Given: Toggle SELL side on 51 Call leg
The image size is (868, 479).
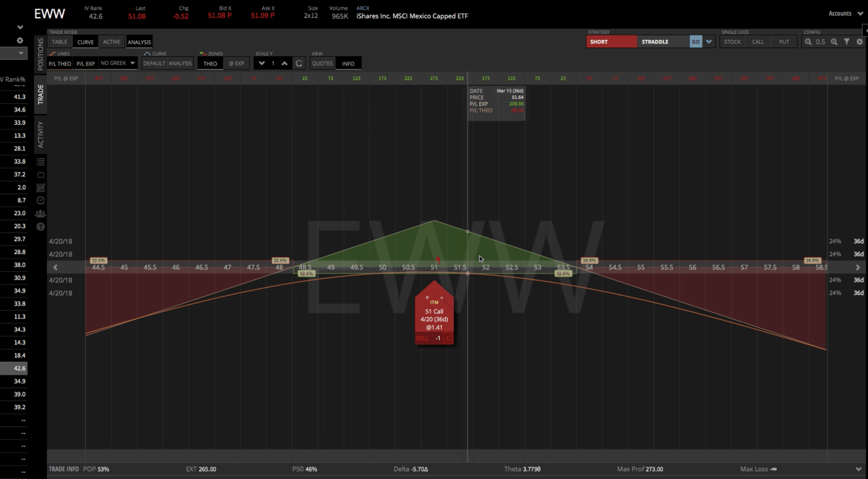Looking at the screenshot, I should coord(423,338).
